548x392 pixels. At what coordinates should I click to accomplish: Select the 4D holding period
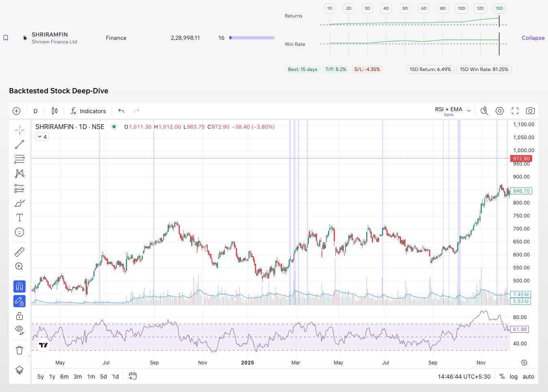[386, 9]
